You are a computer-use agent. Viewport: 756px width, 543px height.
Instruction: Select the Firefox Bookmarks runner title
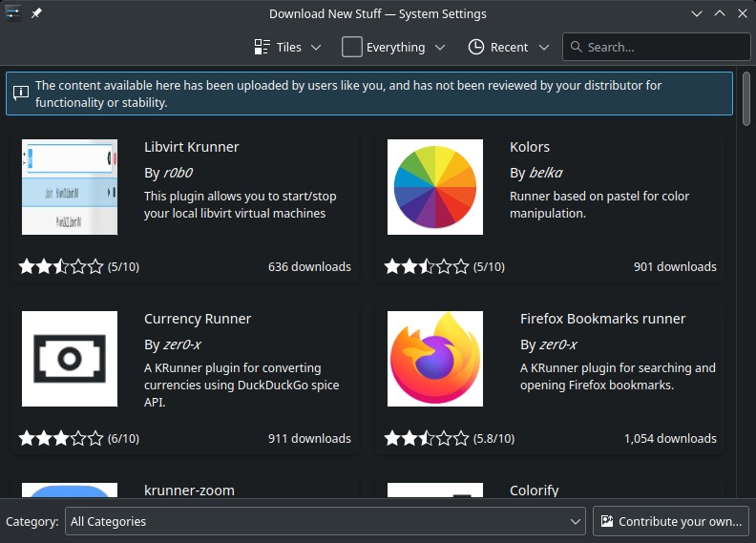click(x=602, y=319)
